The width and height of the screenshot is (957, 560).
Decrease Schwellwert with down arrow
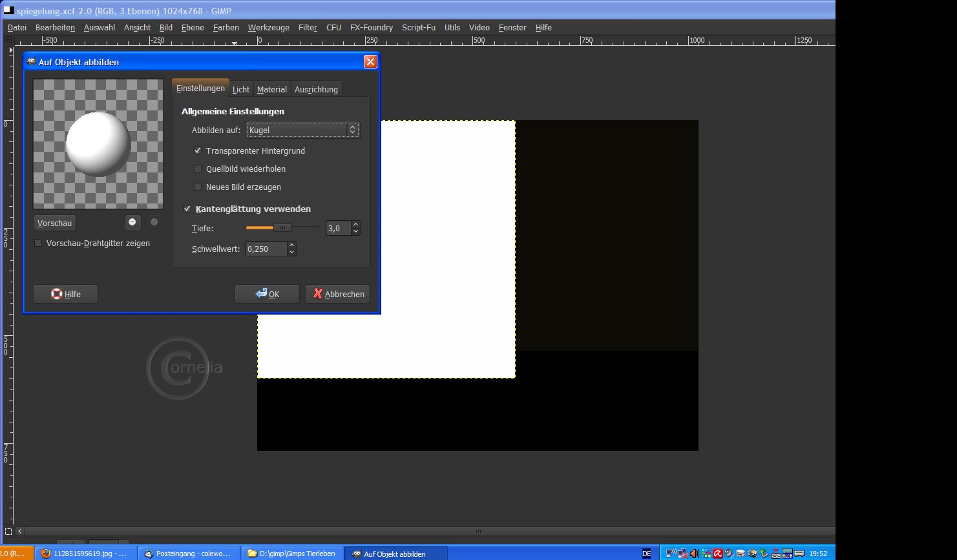(291, 253)
